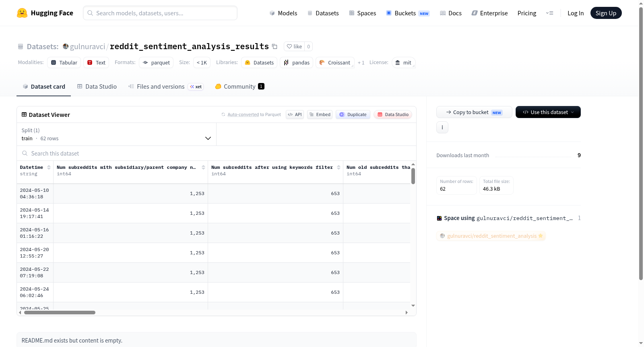Select the 2024-05-16 01:16:22 cell
This screenshot has height=347, width=644.
[35, 233]
